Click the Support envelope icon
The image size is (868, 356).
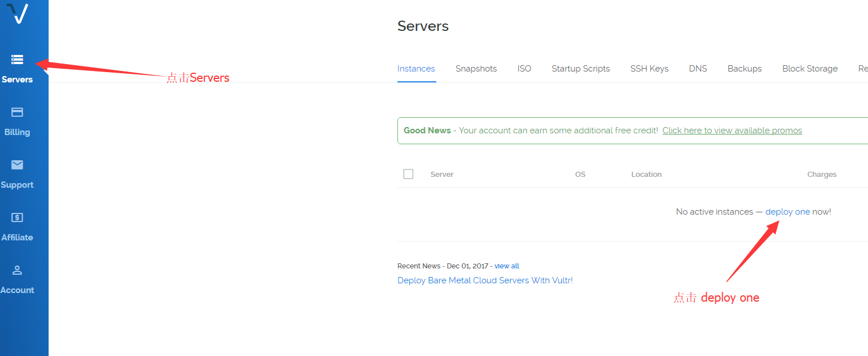17,165
